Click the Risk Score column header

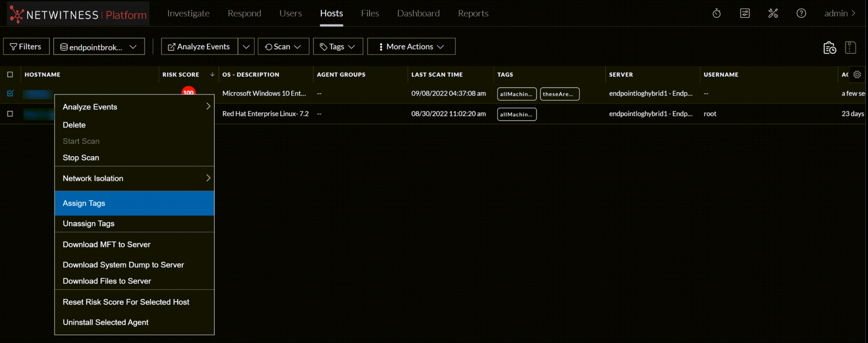coord(181,75)
